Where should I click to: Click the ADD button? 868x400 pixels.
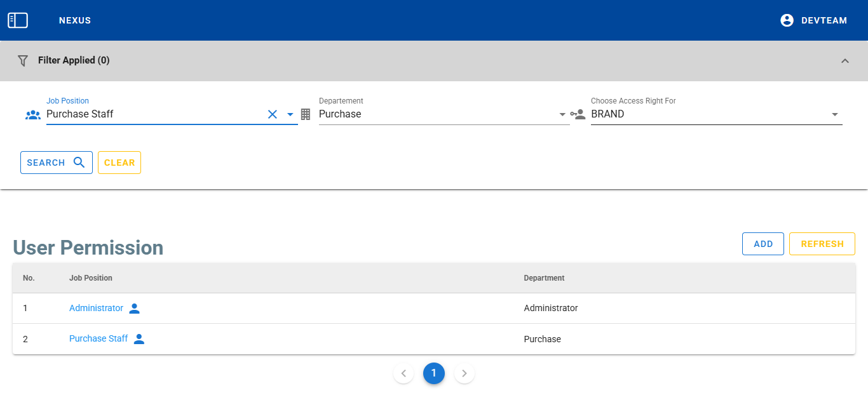pyautogui.click(x=763, y=244)
